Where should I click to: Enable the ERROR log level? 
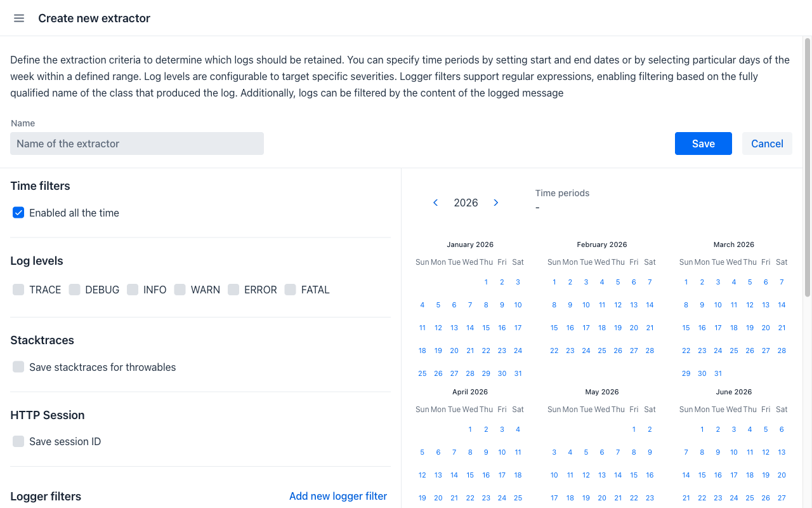point(233,290)
